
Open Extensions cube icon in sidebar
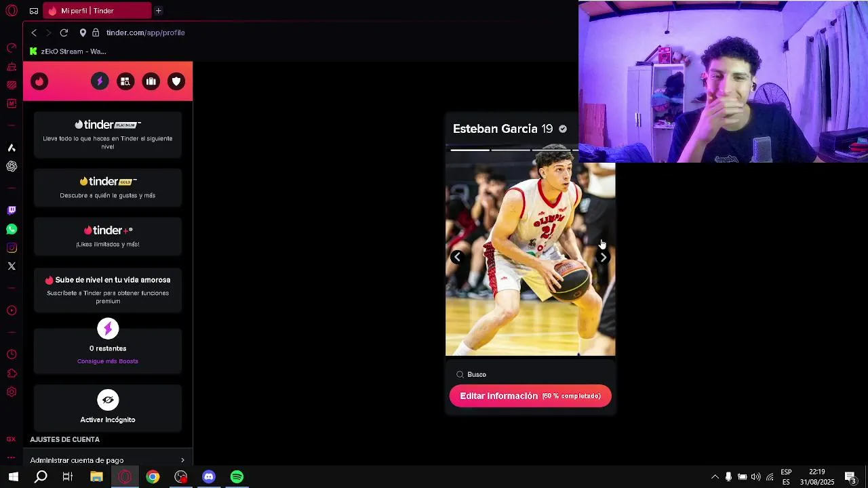pyautogui.click(x=12, y=373)
